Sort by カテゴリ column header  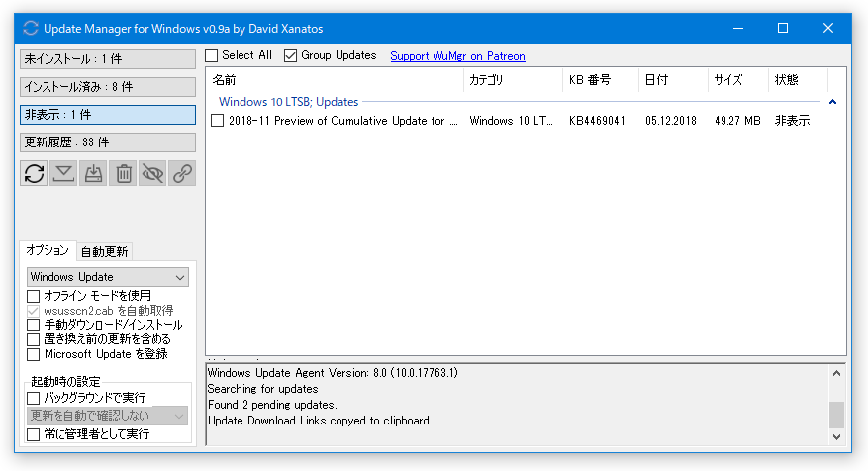tap(513, 80)
